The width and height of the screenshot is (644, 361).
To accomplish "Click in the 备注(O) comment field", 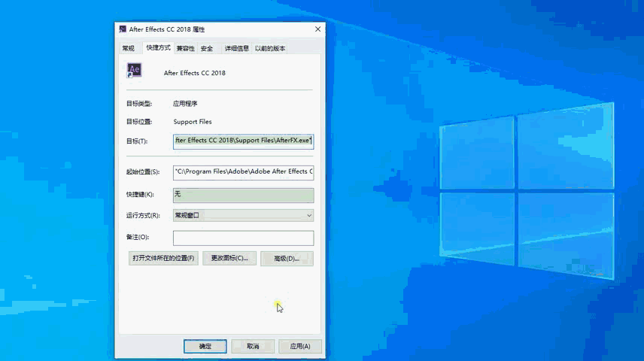I will [243, 238].
